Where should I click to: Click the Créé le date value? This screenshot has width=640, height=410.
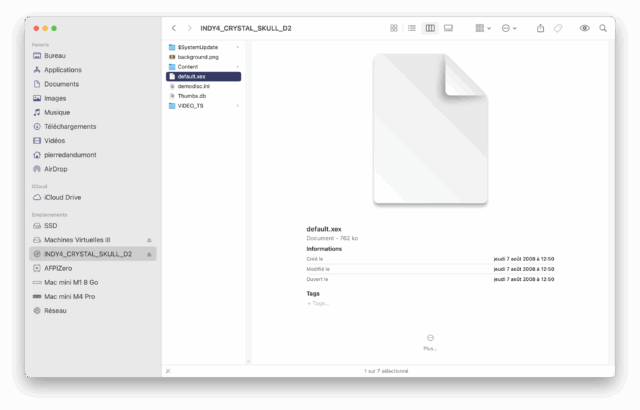click(x=524, y=259)
